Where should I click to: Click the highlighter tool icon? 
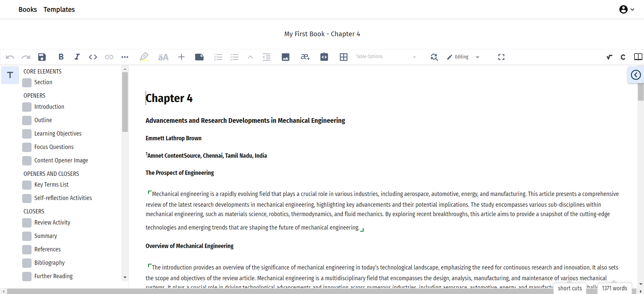coord(144,57)
